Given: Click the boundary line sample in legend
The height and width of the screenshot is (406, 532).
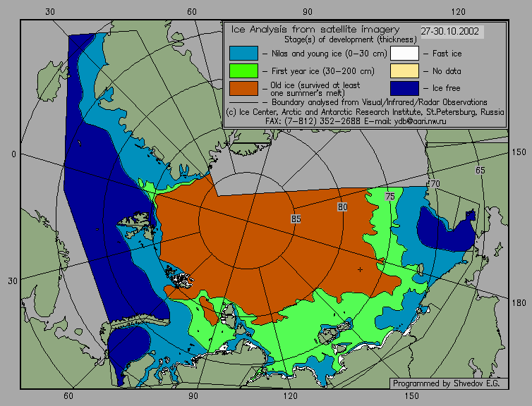Looking at the screenshot, I should coord(243,103).
